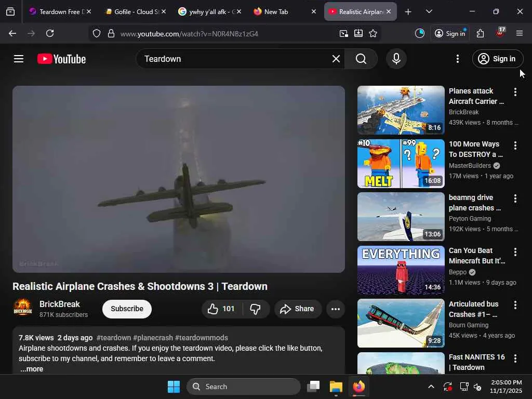
Task: Click the browser address bar URL
Action: point(189,34)
